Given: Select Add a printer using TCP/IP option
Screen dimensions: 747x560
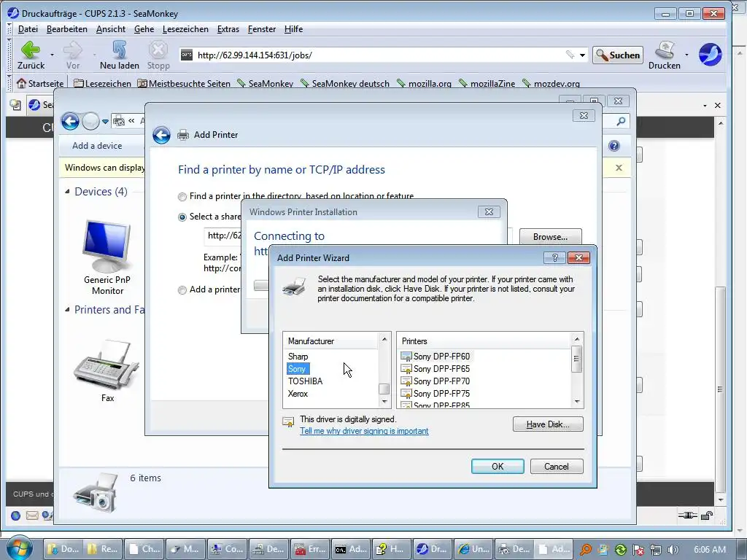Looking at the screenshot, I should click(x=182, y=289).
